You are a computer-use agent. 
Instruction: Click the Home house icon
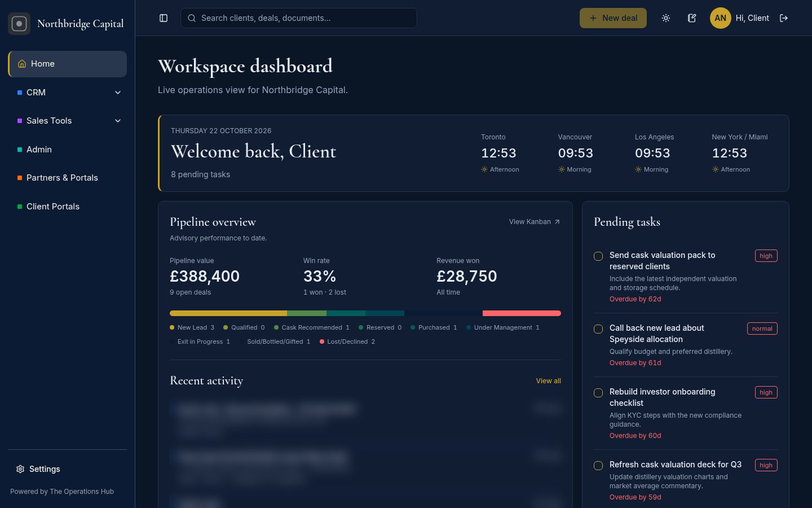pyautogui.click(x=22, y=64)
